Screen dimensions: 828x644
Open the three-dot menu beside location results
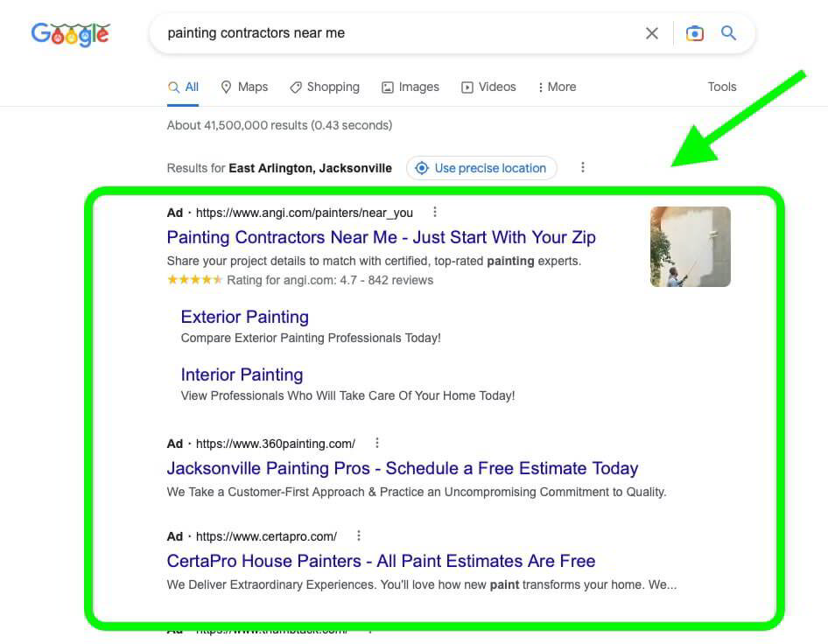583,167
